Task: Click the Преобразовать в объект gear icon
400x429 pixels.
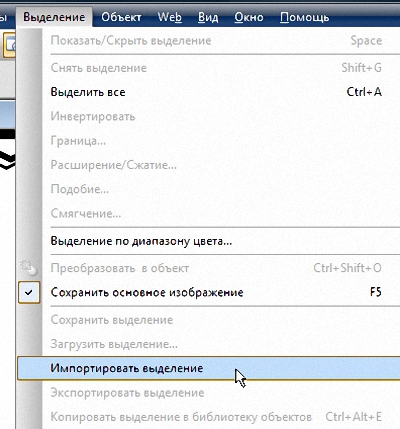Action: click(x=28, y=268)
